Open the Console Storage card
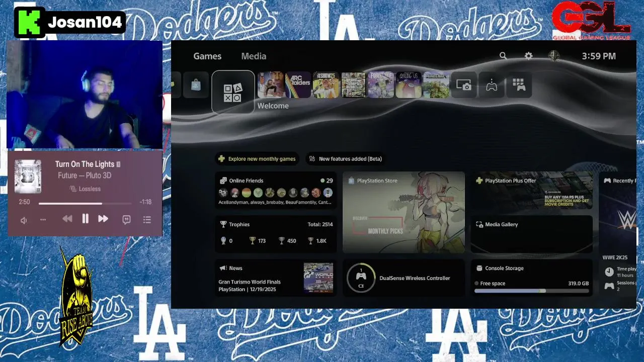This screenshot has height=362, width=644. [x=531, y=278]
